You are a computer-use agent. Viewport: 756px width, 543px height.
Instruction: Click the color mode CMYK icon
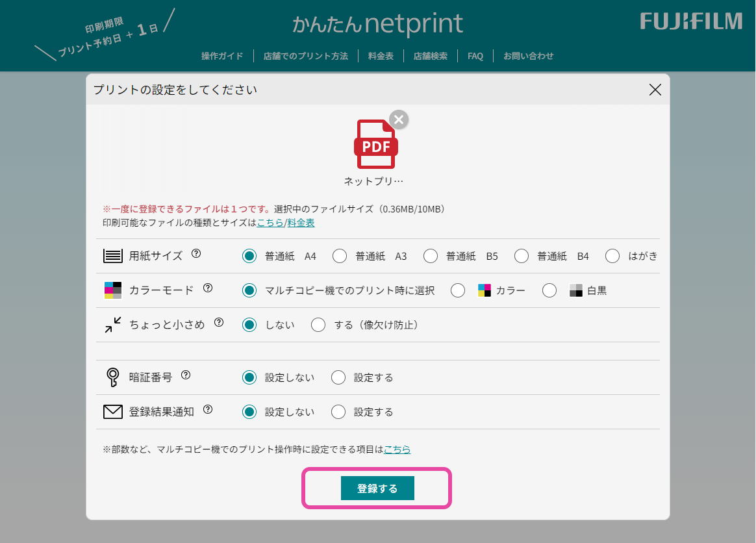point(113,290)
